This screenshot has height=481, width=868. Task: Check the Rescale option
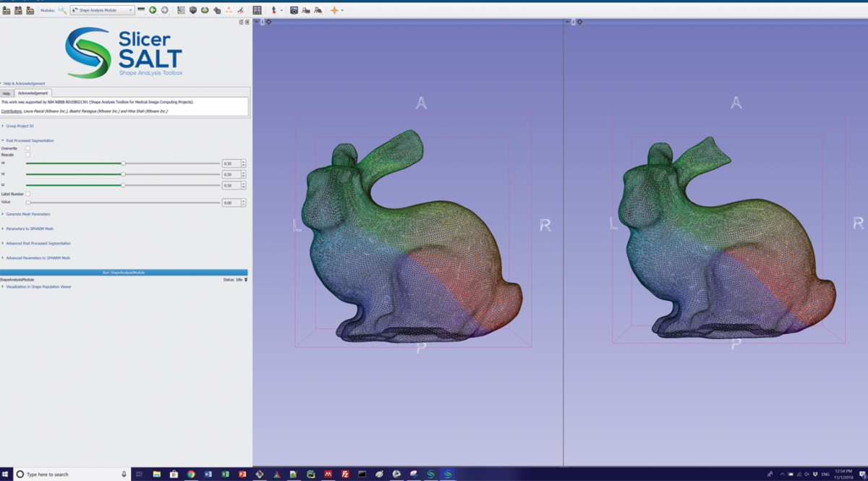pyautogui.click(x=27, y=155)
